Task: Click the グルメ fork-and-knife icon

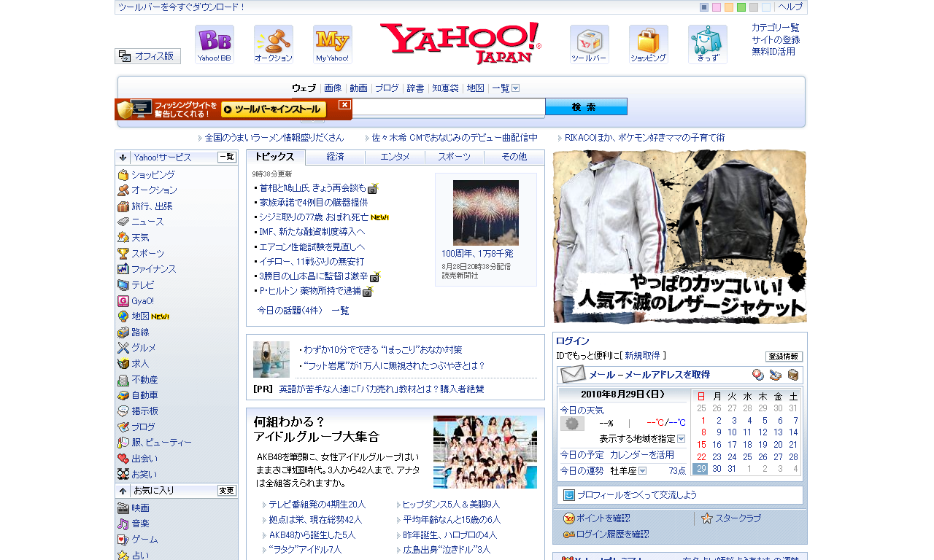Action: (123, 348)
